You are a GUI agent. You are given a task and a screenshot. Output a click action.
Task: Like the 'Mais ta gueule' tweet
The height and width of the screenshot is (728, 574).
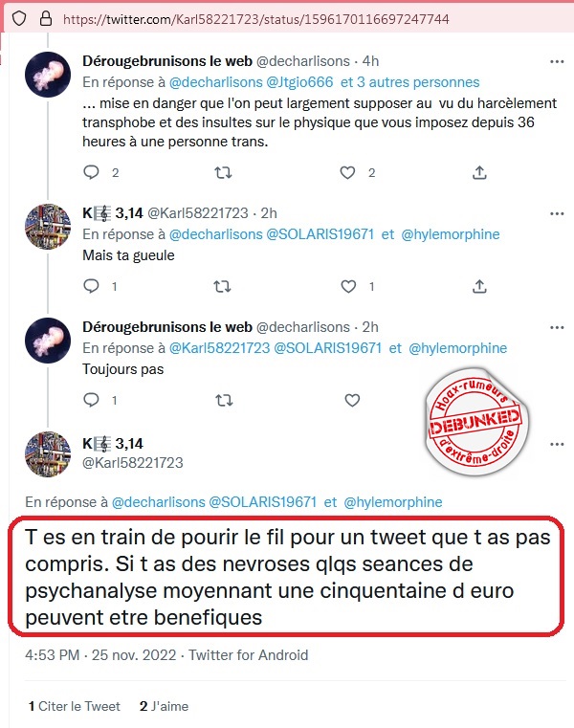tap(348, 286)
